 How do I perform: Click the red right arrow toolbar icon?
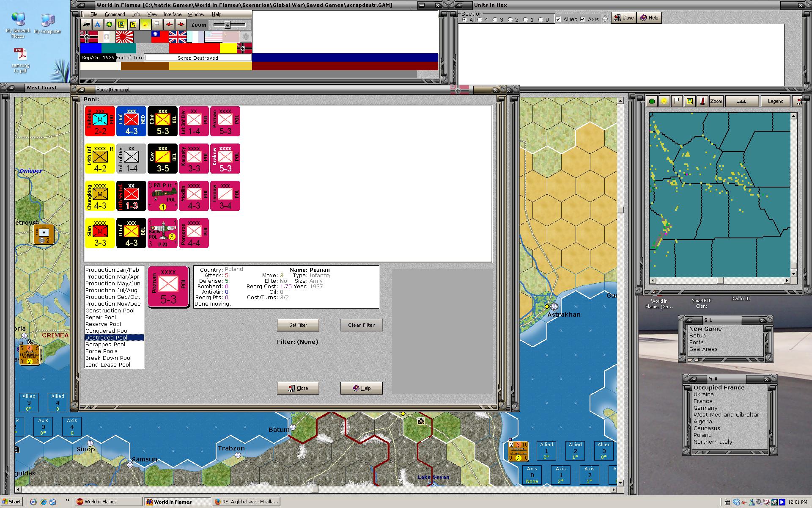181,25
